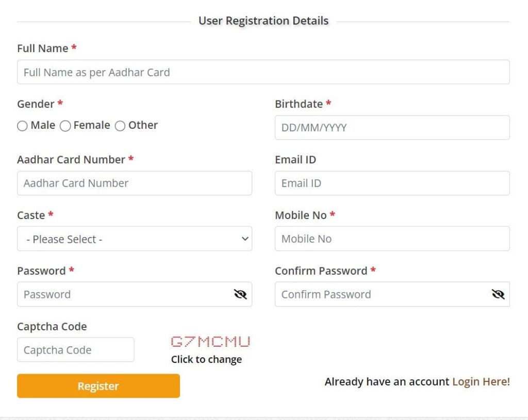
Task: Open the Caste dropdown list
Action: click(x=134, y=239)
